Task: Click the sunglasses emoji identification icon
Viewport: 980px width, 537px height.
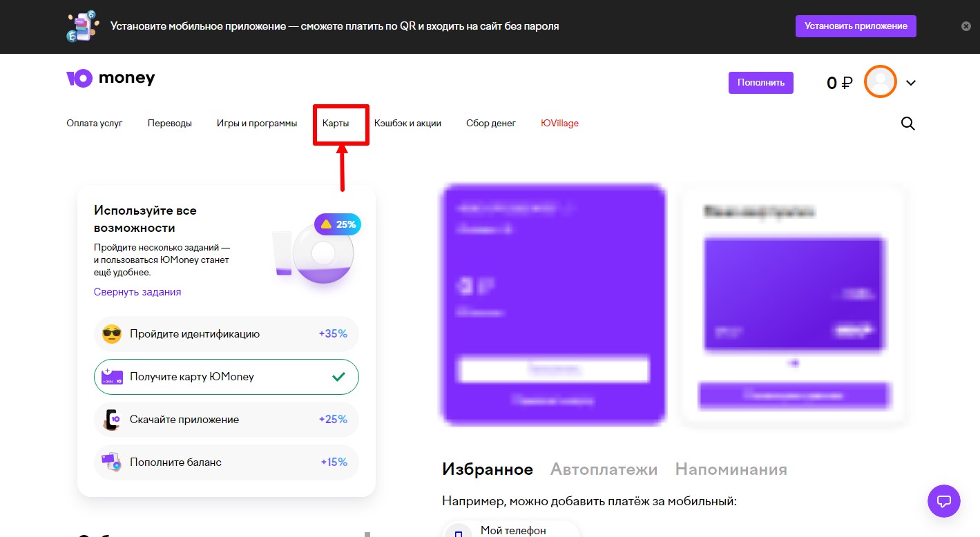Action: (x=112, y=334)
